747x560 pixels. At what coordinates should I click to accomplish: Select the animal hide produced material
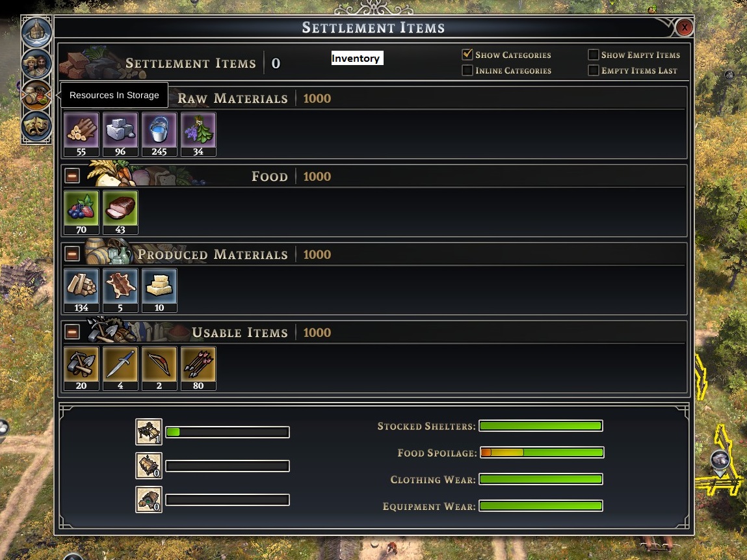pos(120,290)
